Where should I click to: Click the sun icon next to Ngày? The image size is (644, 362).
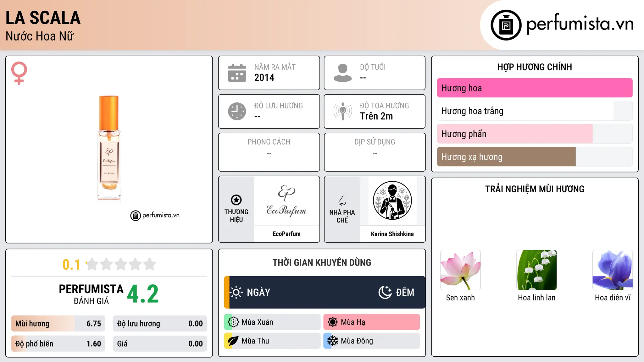[x=236, y=292]
